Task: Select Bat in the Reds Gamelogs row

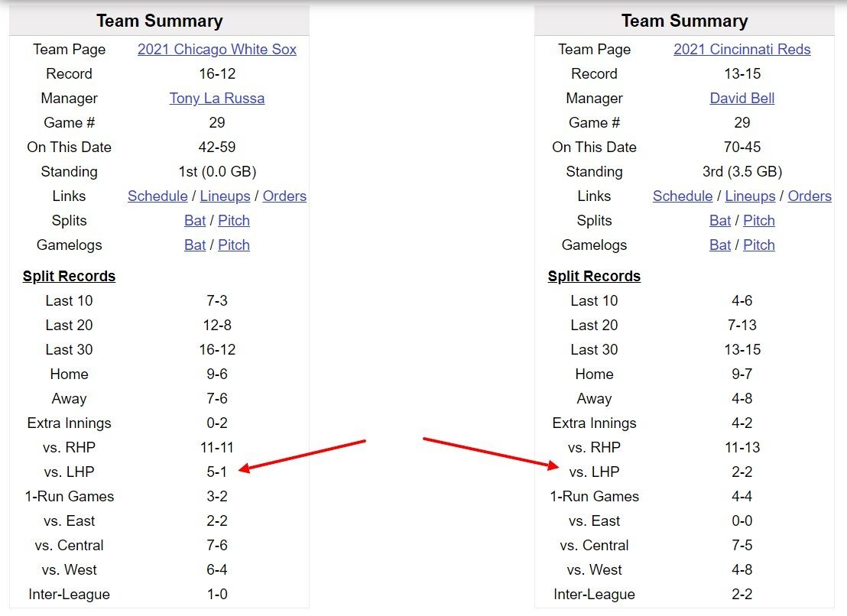Action: point(720,245)
